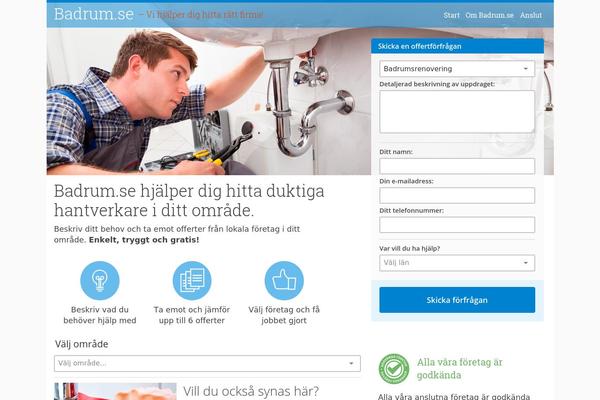Screen dimensions: 600x400
Task: Click the green approved checkmark badge
Action: point(394,369)
